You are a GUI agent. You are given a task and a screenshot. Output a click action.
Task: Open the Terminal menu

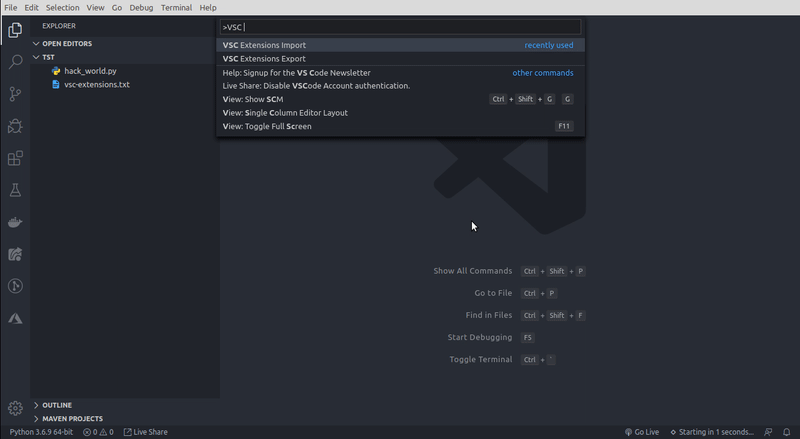177,8
